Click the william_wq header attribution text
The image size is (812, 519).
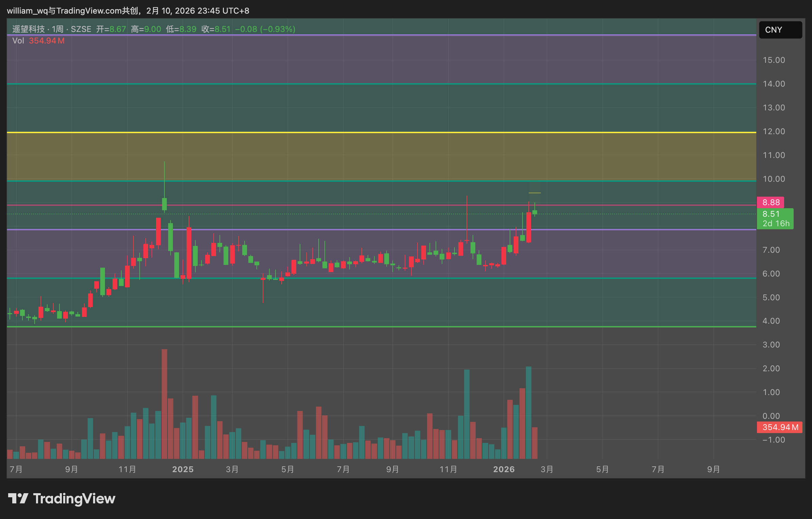pyautogui.click(x=128, y=11)
